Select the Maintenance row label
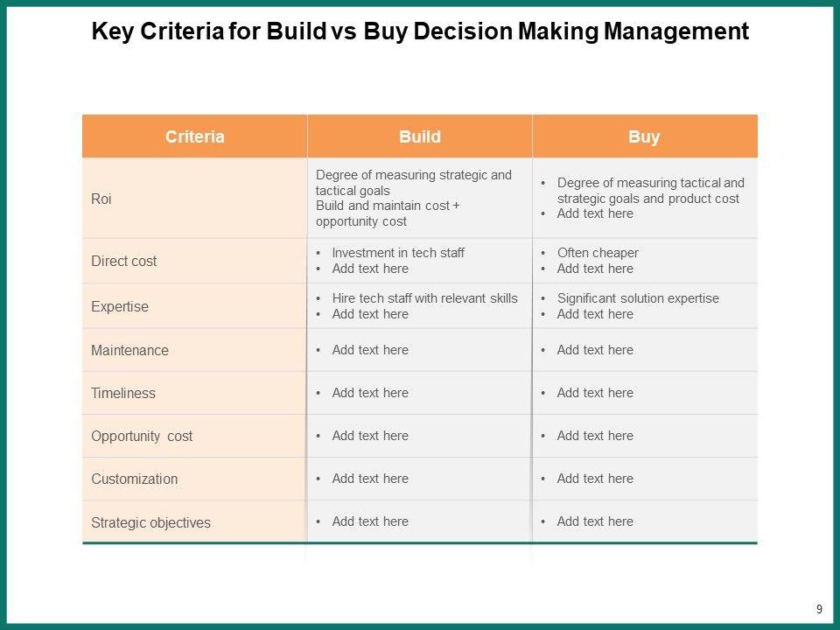This screenshot has height=630, width=840. pyautogui.click(x=129, y=350)
